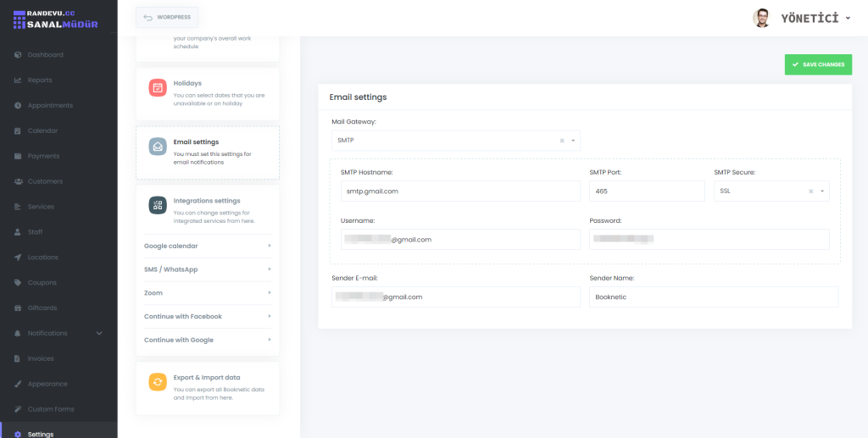This screenshot has height=438, width=868.
Task: Clear the Mail Gateway SMTP selection
Action: click(x=562, y=141)
